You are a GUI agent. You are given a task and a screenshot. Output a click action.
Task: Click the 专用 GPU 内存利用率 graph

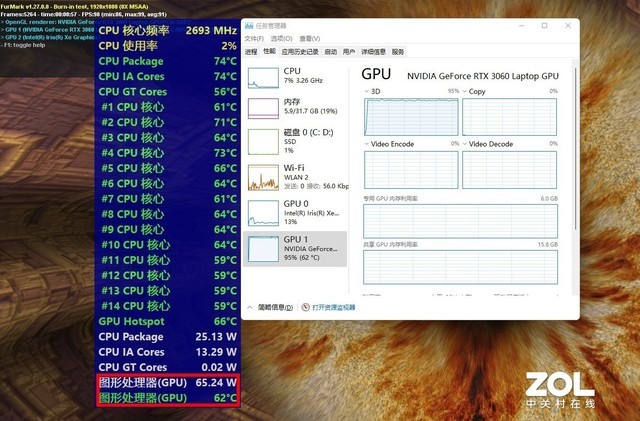[460, 221]
